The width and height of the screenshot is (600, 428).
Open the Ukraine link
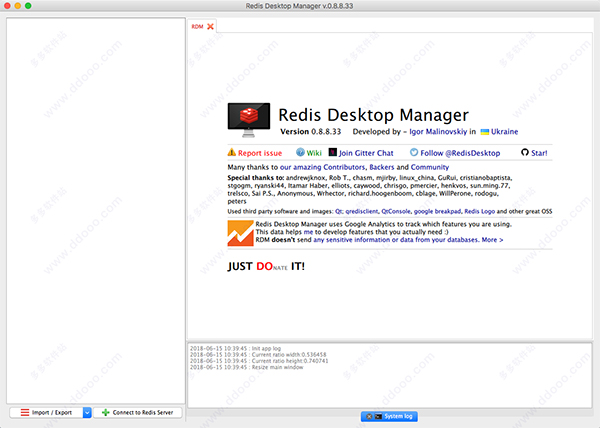pos(504,132)
